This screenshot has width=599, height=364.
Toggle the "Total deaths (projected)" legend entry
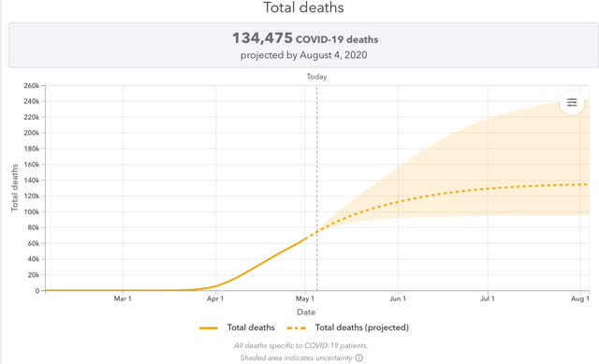(x=347, y=328)
